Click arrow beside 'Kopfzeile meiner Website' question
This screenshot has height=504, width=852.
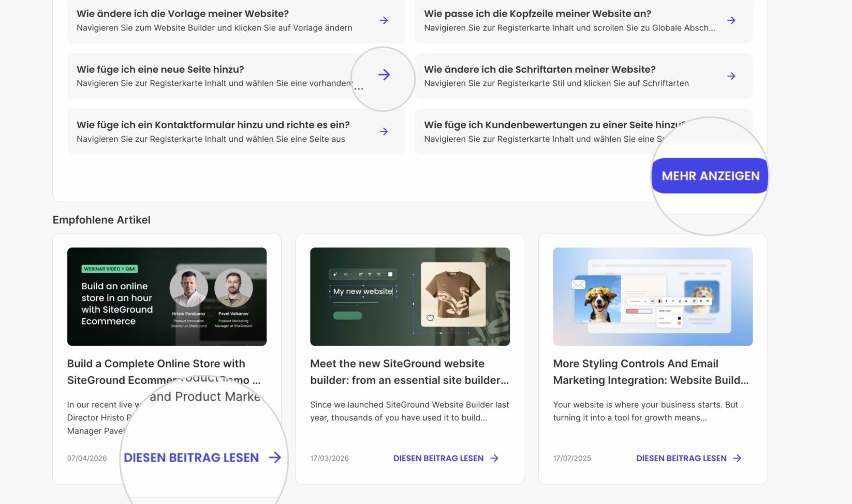pos(731,20)
